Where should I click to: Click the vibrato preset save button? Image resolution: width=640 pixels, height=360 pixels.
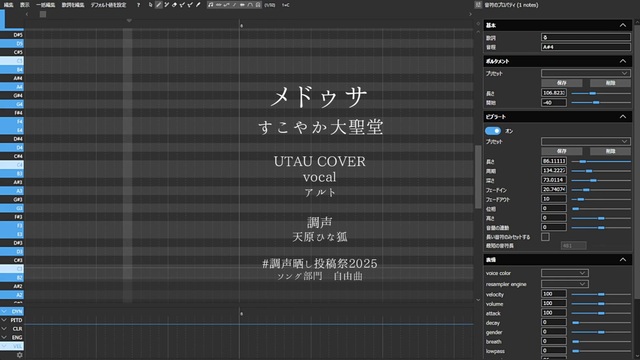click(x=562, y=151)
